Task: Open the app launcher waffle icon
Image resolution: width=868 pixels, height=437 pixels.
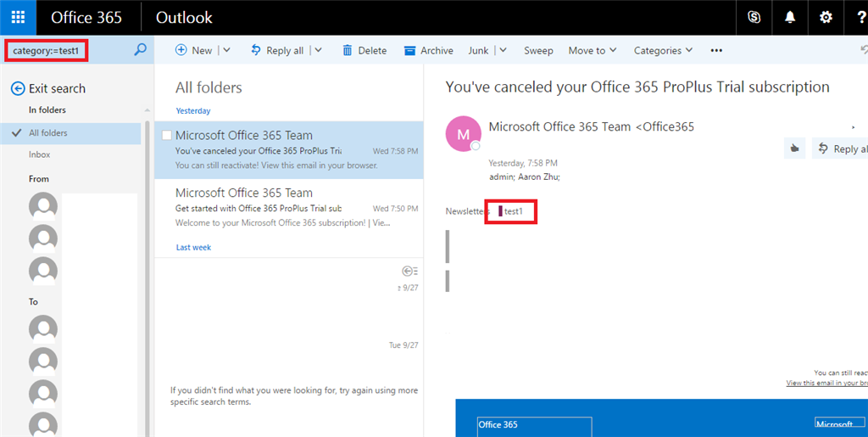Action: pos(18,17)
